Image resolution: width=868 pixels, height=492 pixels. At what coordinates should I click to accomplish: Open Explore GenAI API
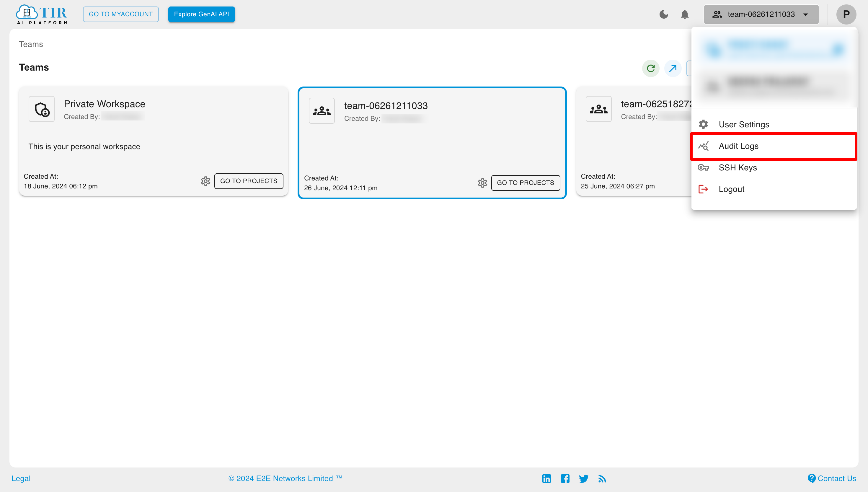[x=201, y=14]
